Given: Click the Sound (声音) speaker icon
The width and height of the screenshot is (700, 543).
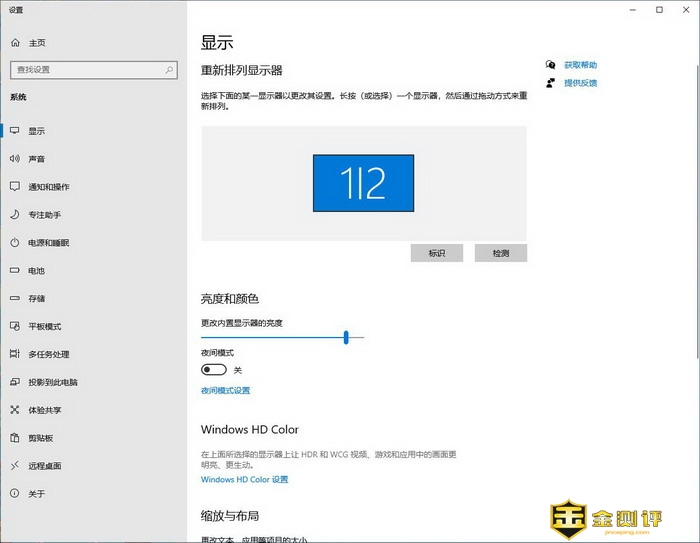Looking at the screenshot, I should (15, 159).
